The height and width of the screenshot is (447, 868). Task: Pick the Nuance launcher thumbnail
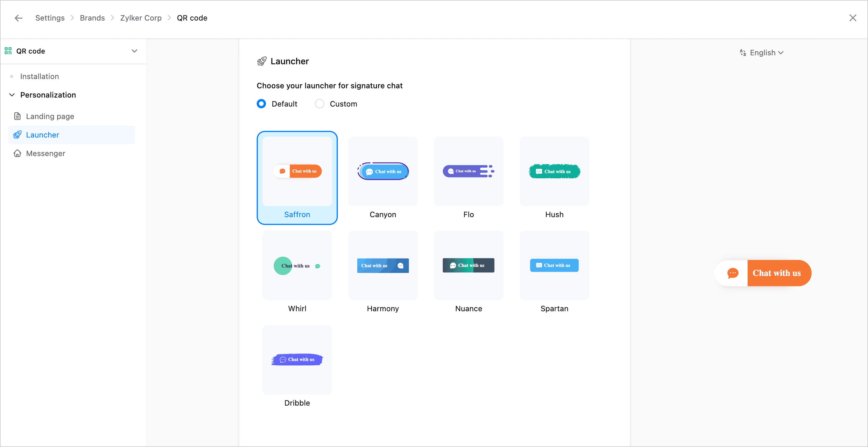point(468,265)
